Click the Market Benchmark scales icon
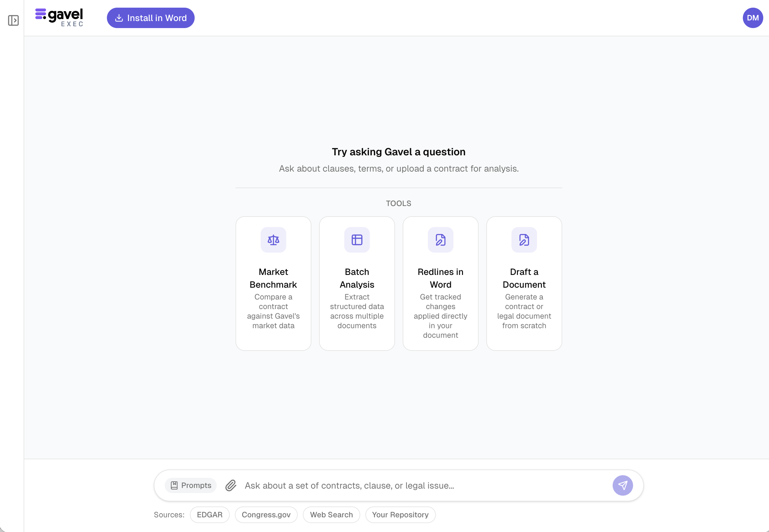This screenshot has height=532, width=769. tap(273, 240)
